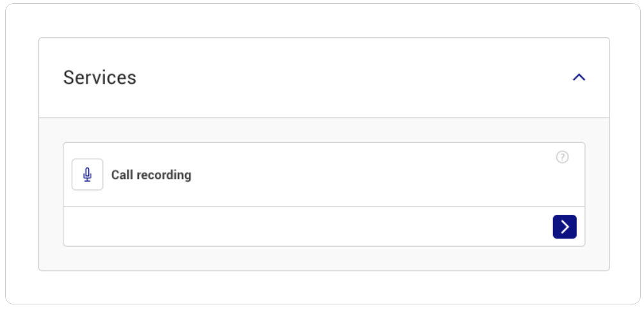Show the Call recording tooltip via the help circle
This screenshot has height=314, width=644.
pyautogui.click(x=562, y=157)
